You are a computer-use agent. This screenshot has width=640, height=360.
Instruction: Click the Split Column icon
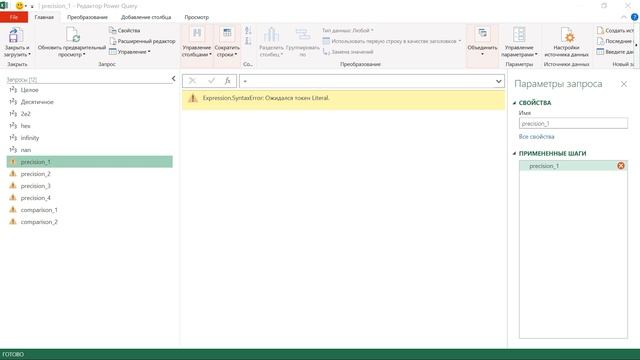click(x=271, y=35)
